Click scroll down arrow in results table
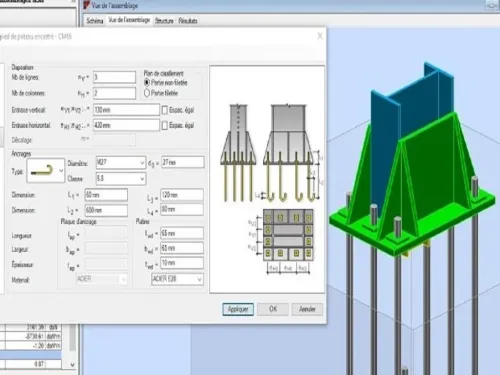Image resolution: width=500 pixels, height=375 pixels. click(x=72, y=364)
